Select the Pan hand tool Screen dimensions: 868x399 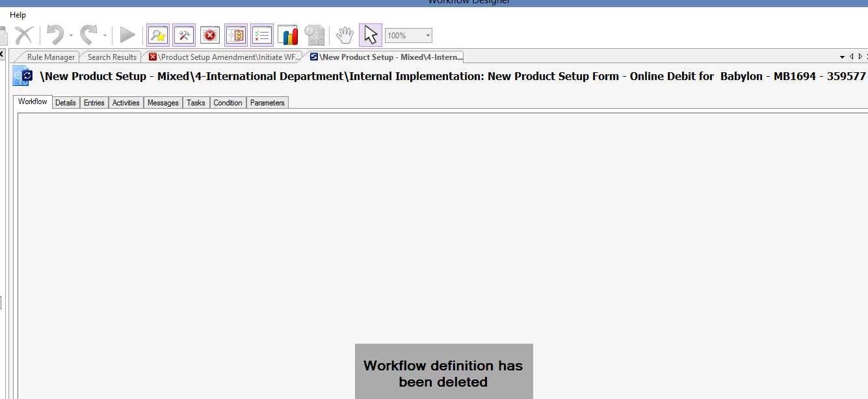[x=345, y=35]
